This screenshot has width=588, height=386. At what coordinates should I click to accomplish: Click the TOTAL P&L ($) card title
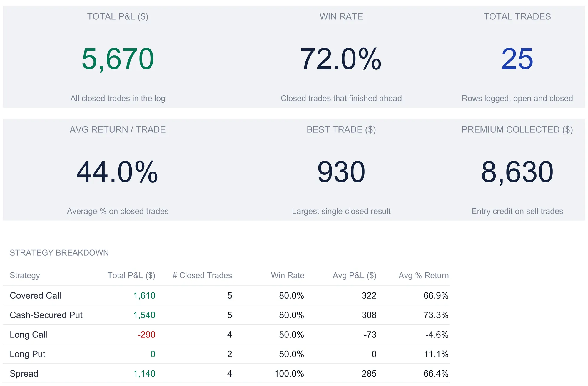[118, 16]
